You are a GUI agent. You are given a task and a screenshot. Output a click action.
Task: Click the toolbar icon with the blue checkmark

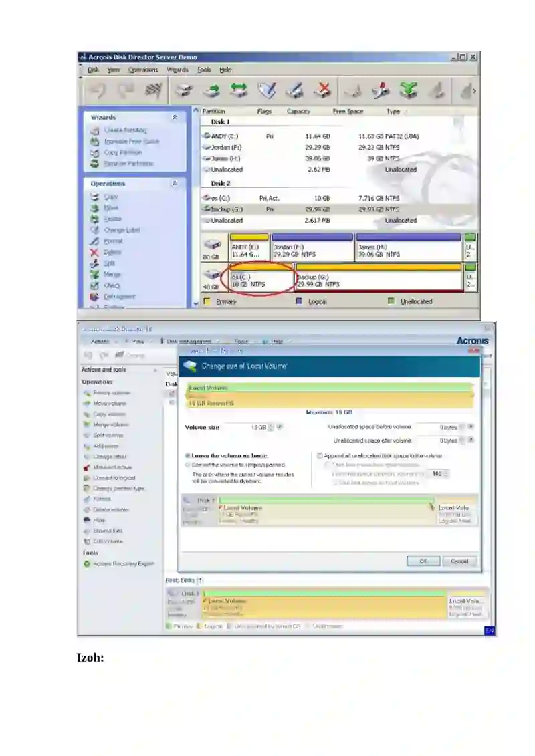point(266,91)
